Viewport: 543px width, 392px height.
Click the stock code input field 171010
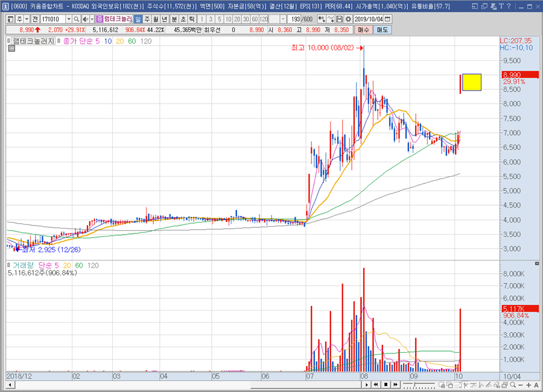point(53,19)
